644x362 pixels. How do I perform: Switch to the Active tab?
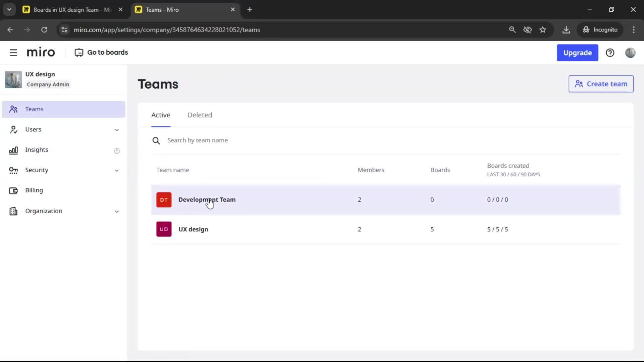(161, 115)
